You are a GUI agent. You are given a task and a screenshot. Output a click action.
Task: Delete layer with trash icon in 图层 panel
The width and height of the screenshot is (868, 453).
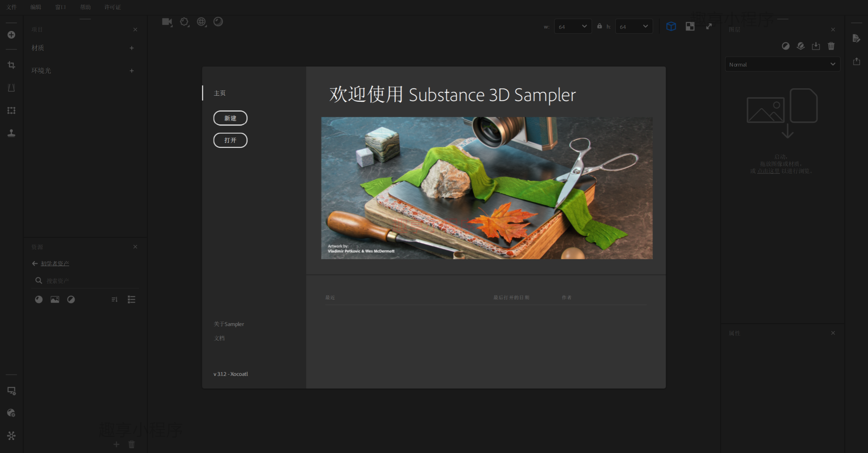click(x=831, y=46)
